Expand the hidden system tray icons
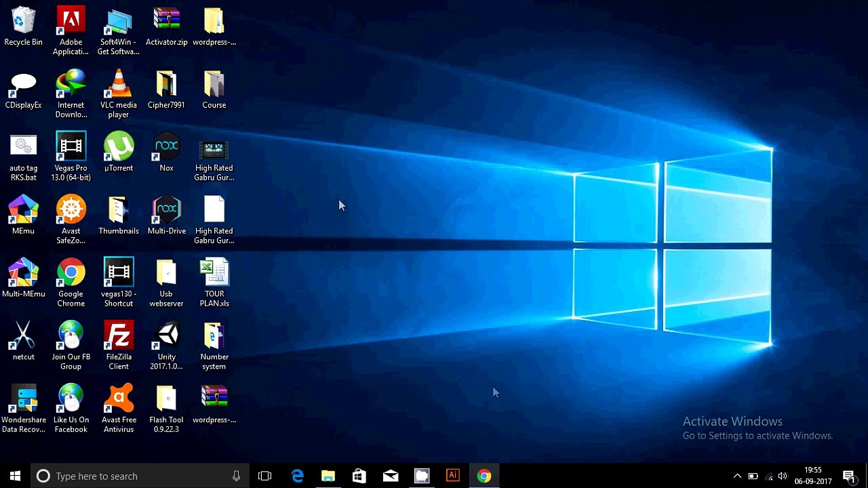The width and height of the screenshot is (868, 488). click(x=737, y=476)
